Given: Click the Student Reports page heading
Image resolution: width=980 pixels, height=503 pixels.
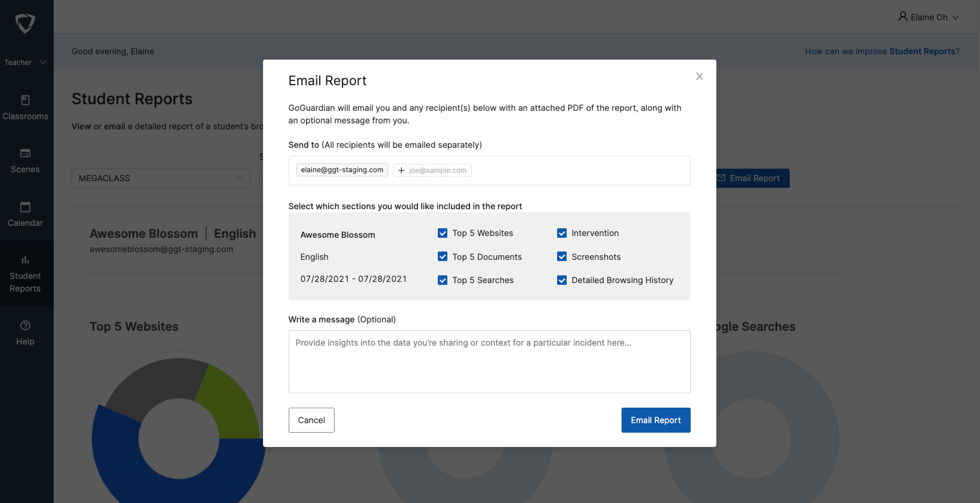Looking at the screenshot, I should pyautogui.click(x=132, y=99).
